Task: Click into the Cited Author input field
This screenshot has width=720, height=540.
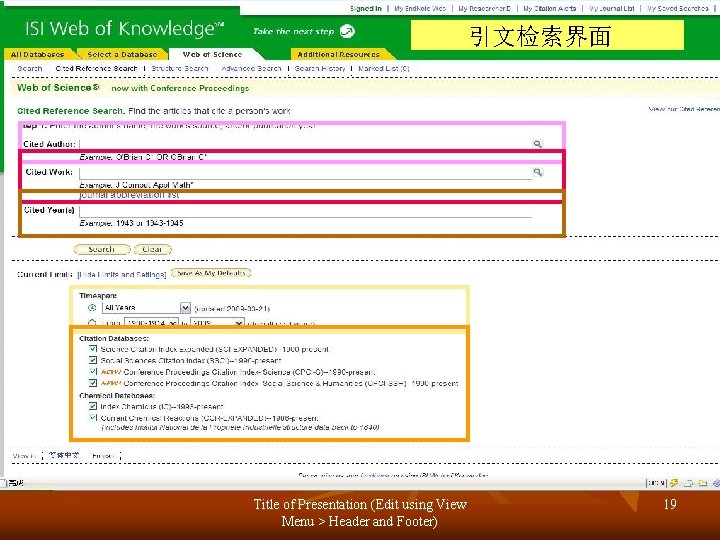Action: (305, 144)
